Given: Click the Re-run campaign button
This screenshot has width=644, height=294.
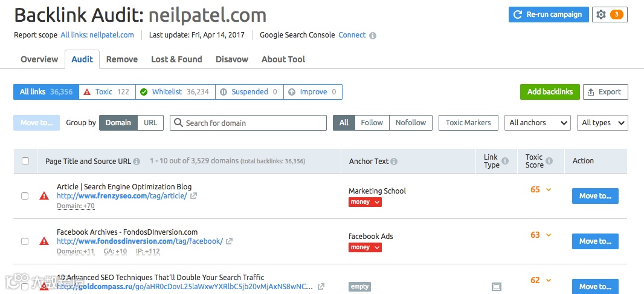Looking at the screenshot, I should click(x=549, y=15).
